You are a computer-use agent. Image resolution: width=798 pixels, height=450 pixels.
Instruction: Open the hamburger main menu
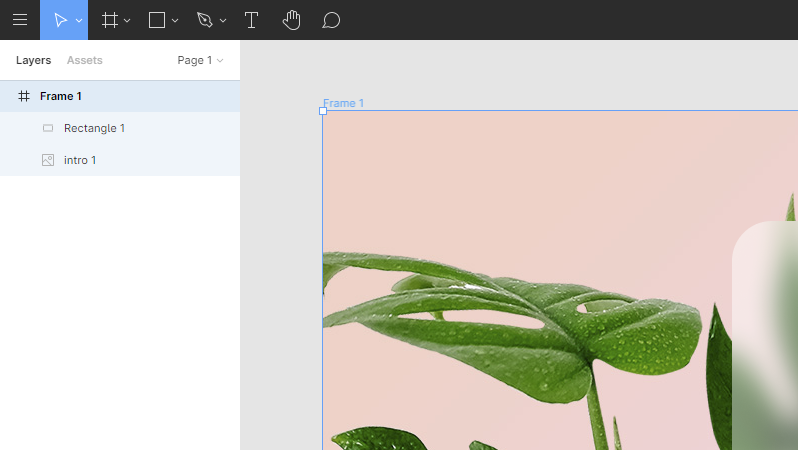tap(20, 20)
